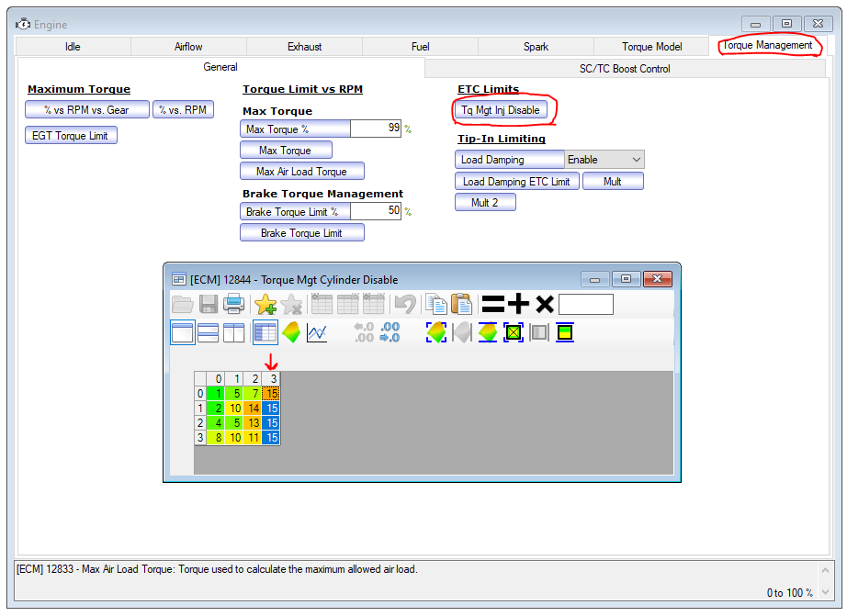The height and width of the screenshot is (616, 847).
Task: Select table cell with value 13
Action: click(253, 422)
